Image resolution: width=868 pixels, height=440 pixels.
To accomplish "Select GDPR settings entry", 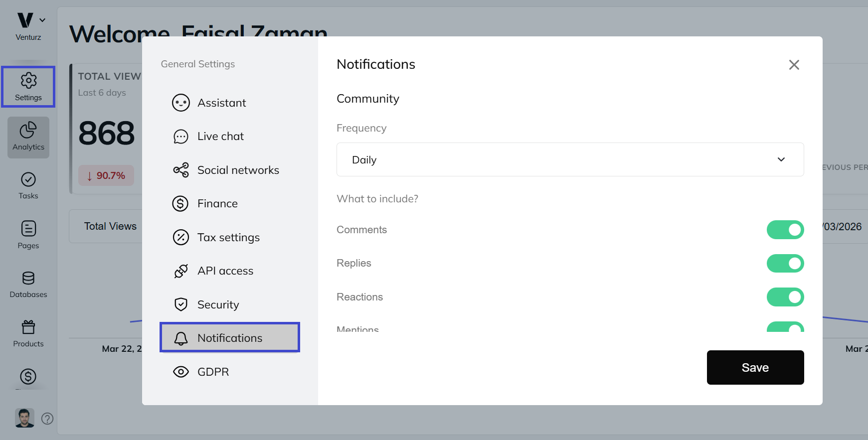I will pyautogui.click(x=213, y=372).
